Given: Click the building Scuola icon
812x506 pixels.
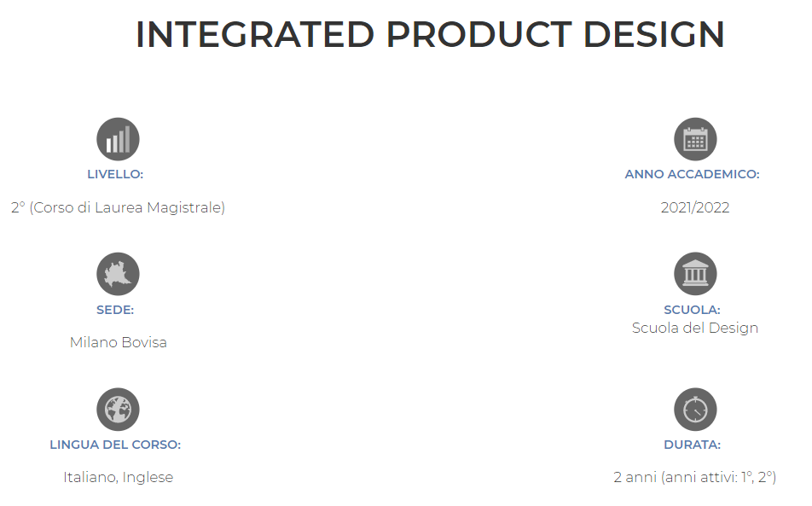Looking at the screenshot, I should click(695, 274).
